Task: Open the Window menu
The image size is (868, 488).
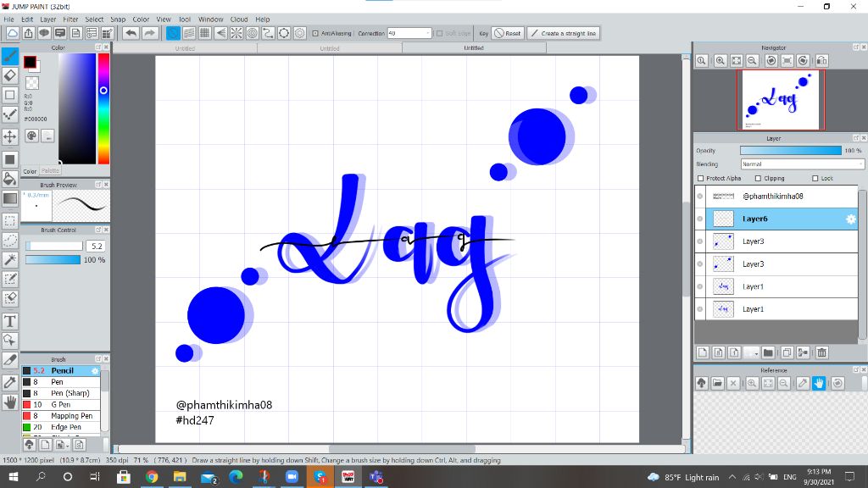Action: (210, 19)
